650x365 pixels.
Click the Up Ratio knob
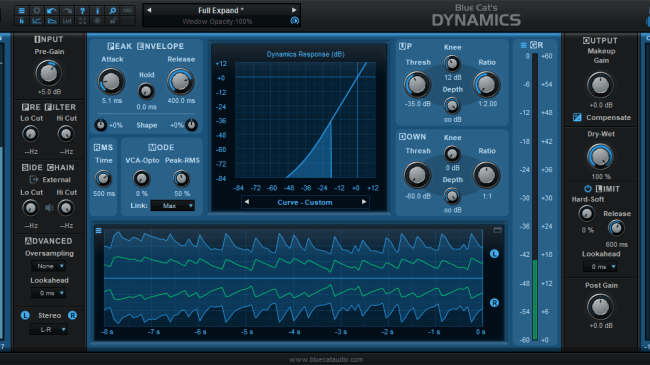point(487,84)
